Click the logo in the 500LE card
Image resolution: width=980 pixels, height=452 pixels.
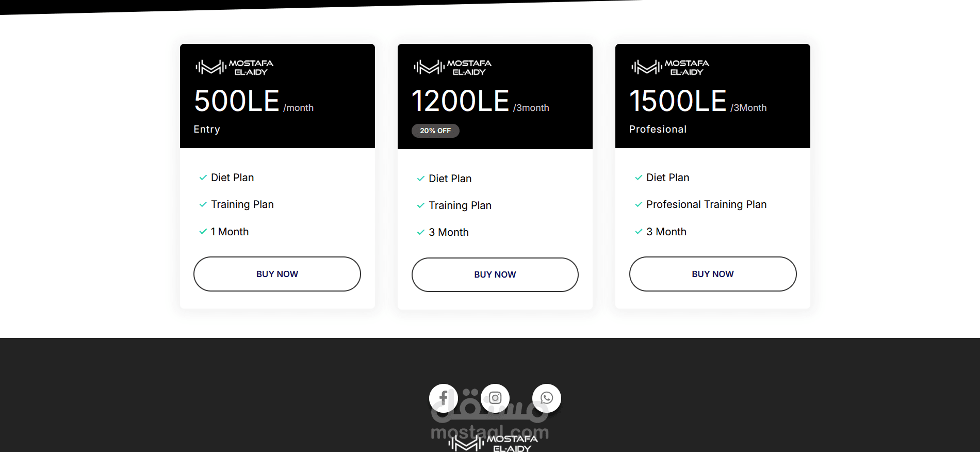click(234, 68)
